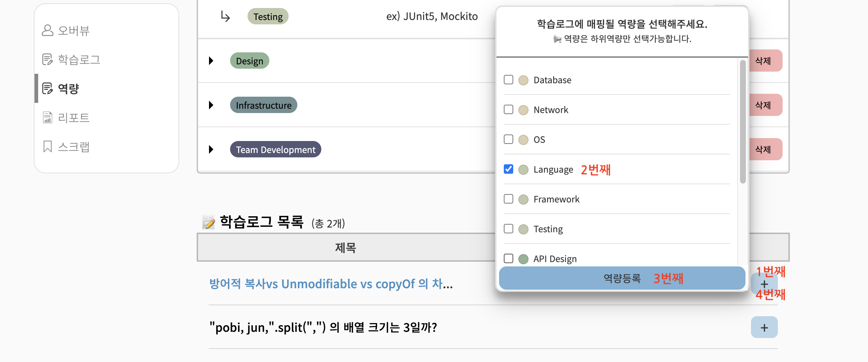
Task: Switch to the 역량 menu item
Action: pos(68,88)
